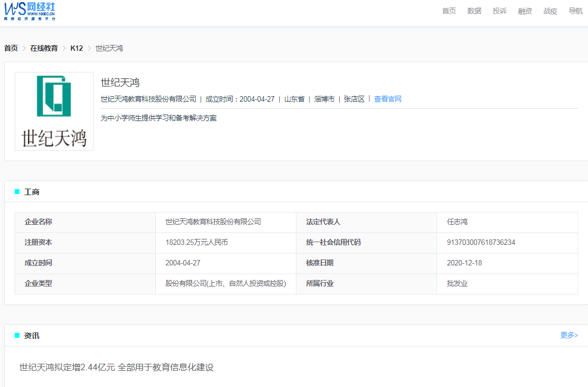Open the 融资 navigation menu item

pyautogui.click(x=525, y=11)
